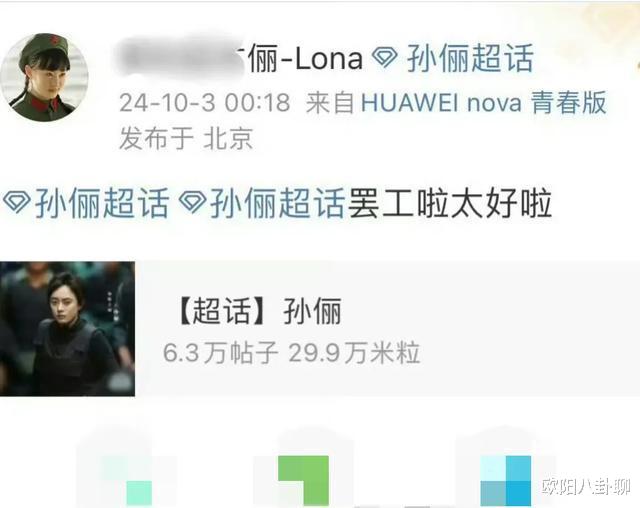The height and width of the screenshot is (508, 640).
Task: Click the 发布于 北京 location label
Action: (186, 138)
